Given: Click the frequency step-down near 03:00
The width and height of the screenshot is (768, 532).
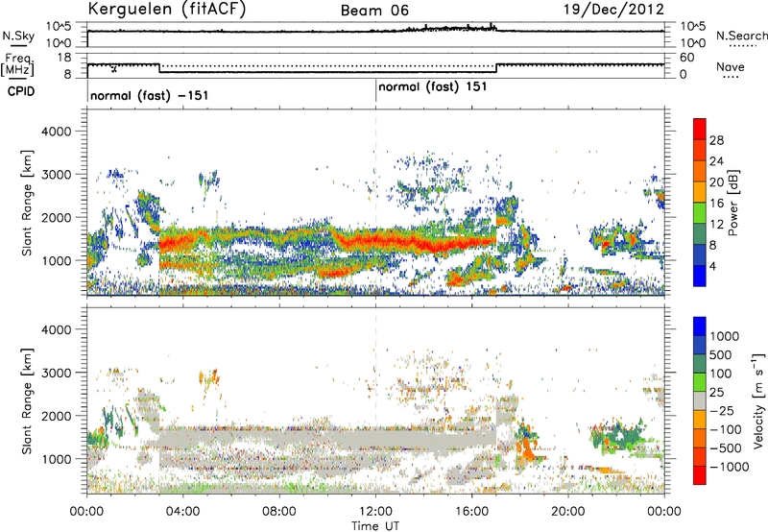Looking at the screenshot, I should 159,68.
